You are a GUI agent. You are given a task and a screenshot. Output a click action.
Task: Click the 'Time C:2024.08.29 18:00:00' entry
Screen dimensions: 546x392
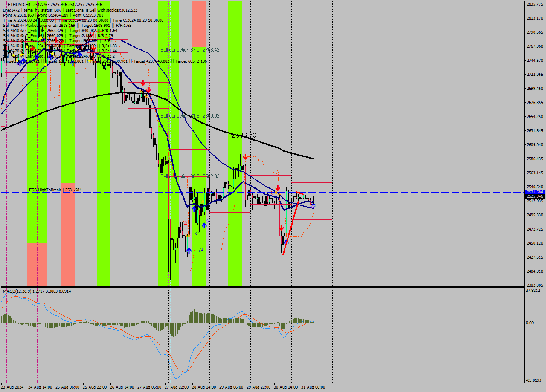(x=138, y=20)
